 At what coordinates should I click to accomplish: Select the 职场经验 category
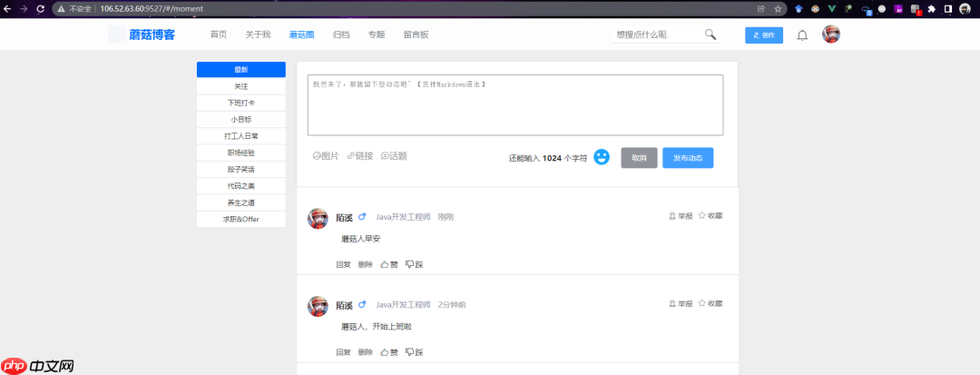pyautogui.click(x=241, y=153)
